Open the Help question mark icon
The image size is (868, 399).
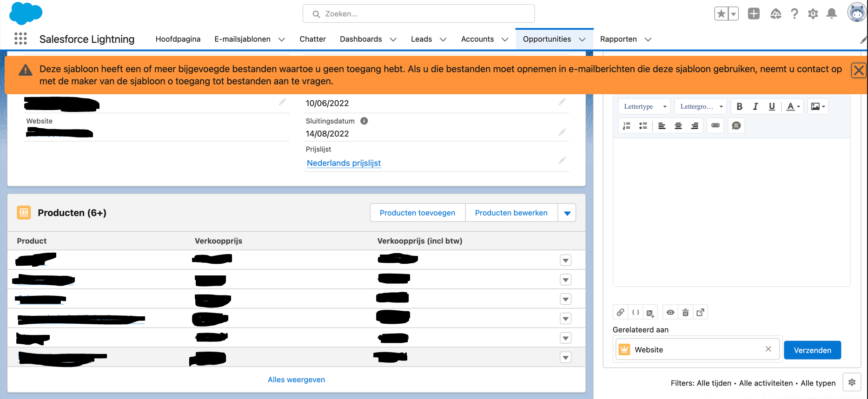pyautogui.click(x=795, y=14)
